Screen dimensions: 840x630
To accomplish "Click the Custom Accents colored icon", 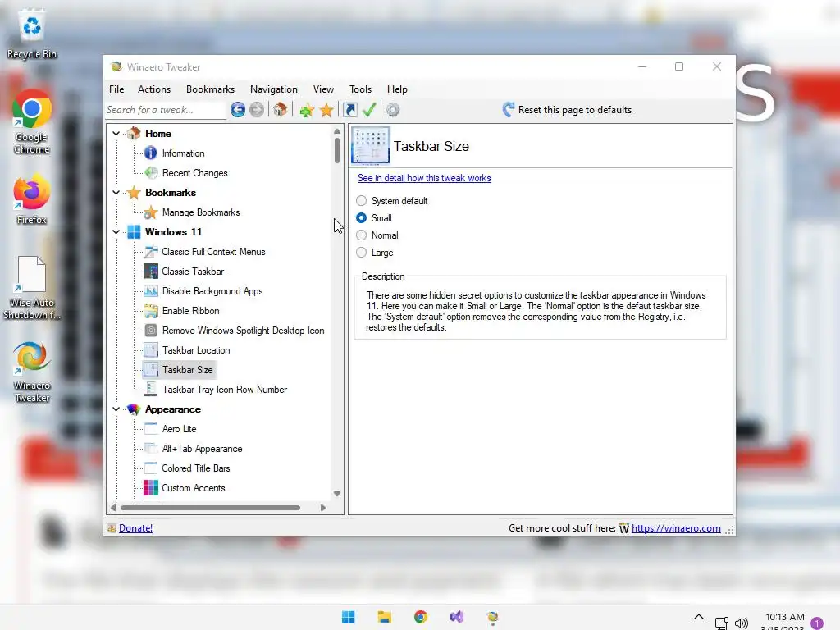I will pyautogui.click(x=151, y=488).
